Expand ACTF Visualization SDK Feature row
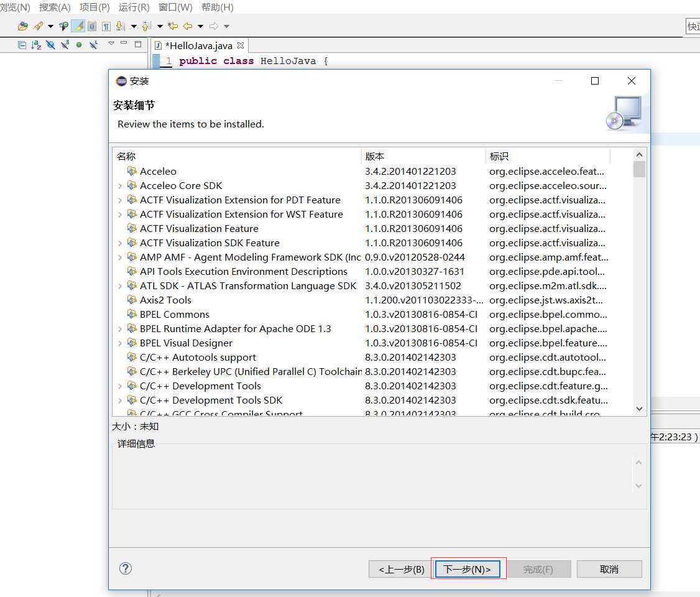 [120, 243]
